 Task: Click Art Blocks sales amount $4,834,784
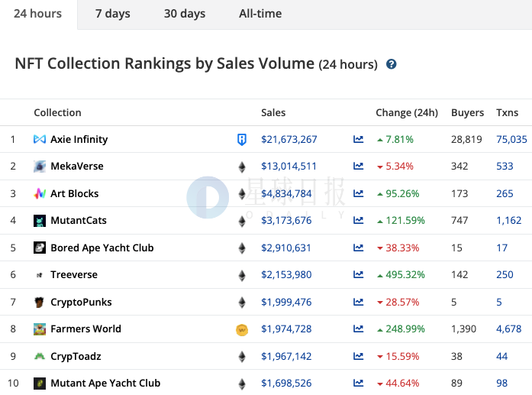(x=286, y=193)
